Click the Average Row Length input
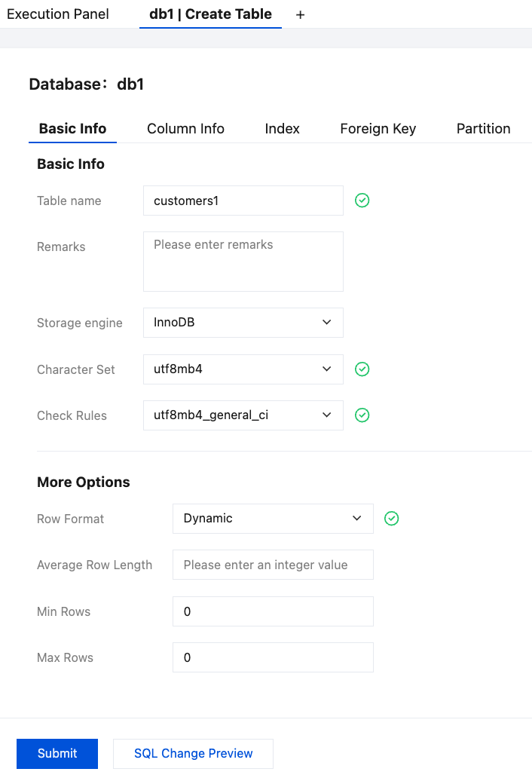532x778 pixels. point(273,565)
